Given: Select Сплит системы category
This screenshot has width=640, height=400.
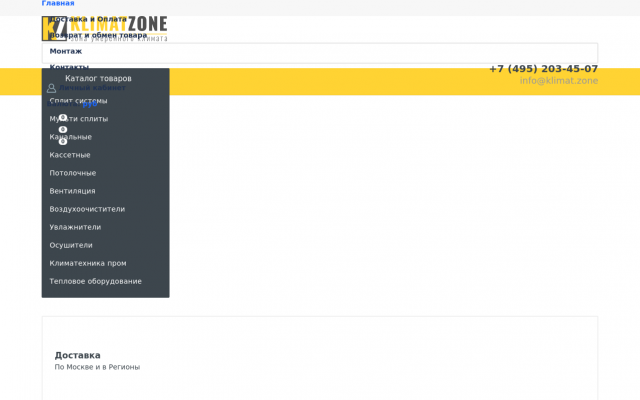Looking at the screenshot, I should pyautogui.click(x=78, y=101).
